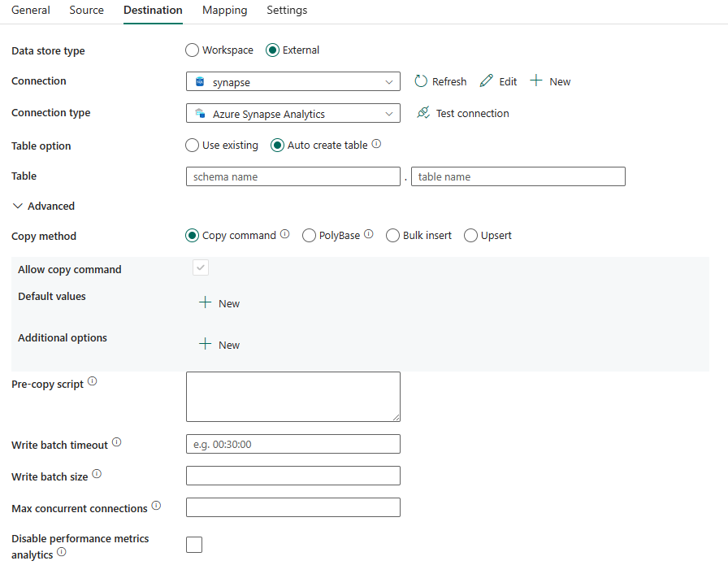Click info icon beside performance metrics analytics
728x587 pixels.
[x=62, y=552]
